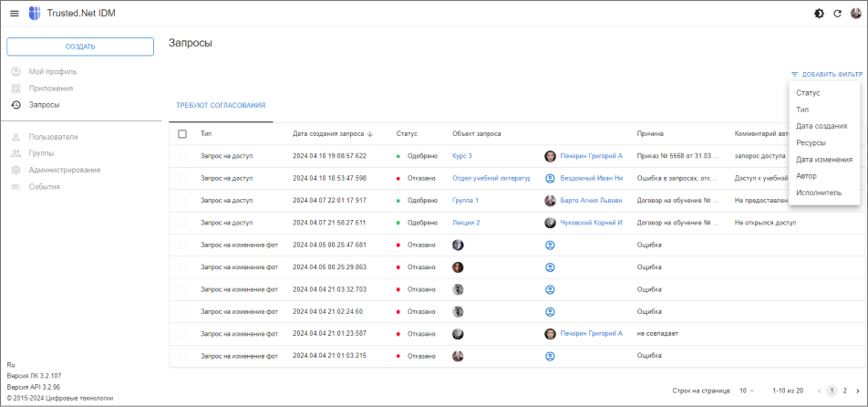Check the row dated 2024.04.04 21:03:32.703
The image size is (868, 407).
[x=182, y=289]
